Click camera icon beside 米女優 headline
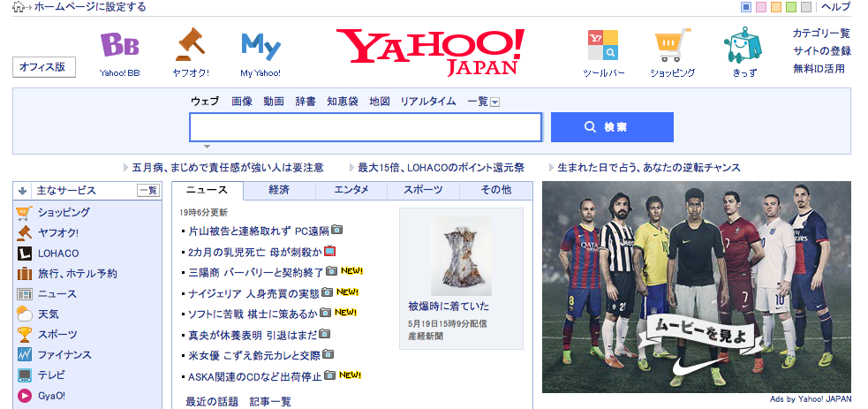Screen dimensions: 868x409 click(x=328, y=353)
